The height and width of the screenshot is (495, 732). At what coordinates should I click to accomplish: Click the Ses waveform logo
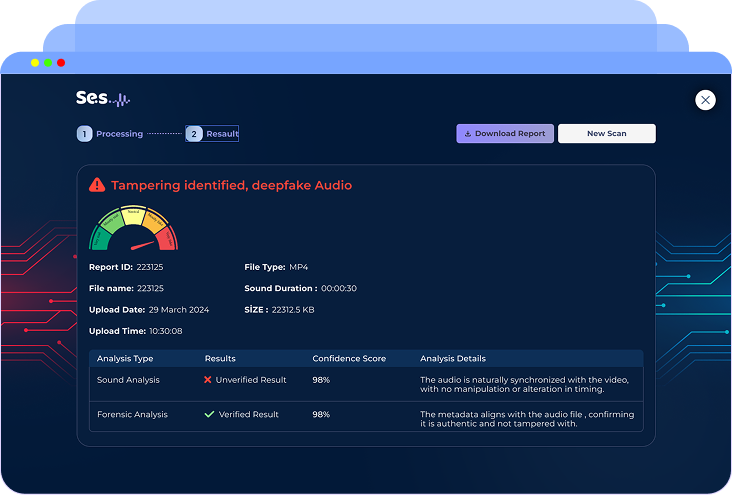tap(103, 99)
